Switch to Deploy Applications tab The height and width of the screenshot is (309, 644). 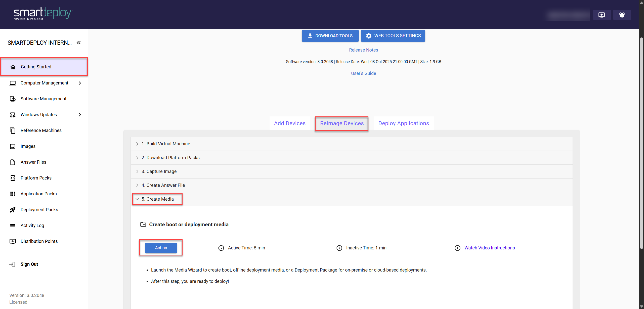pyautogui.click(x=403, y=123)
